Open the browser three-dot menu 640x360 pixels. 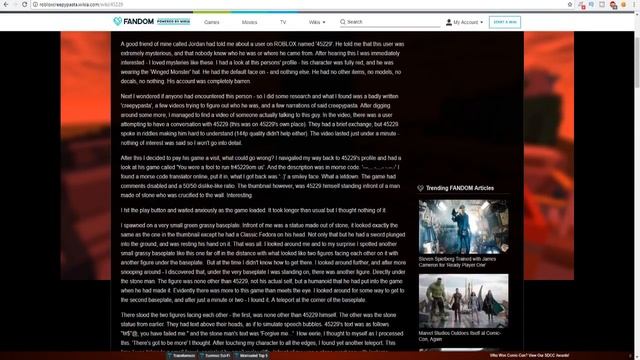click(634, 4)
